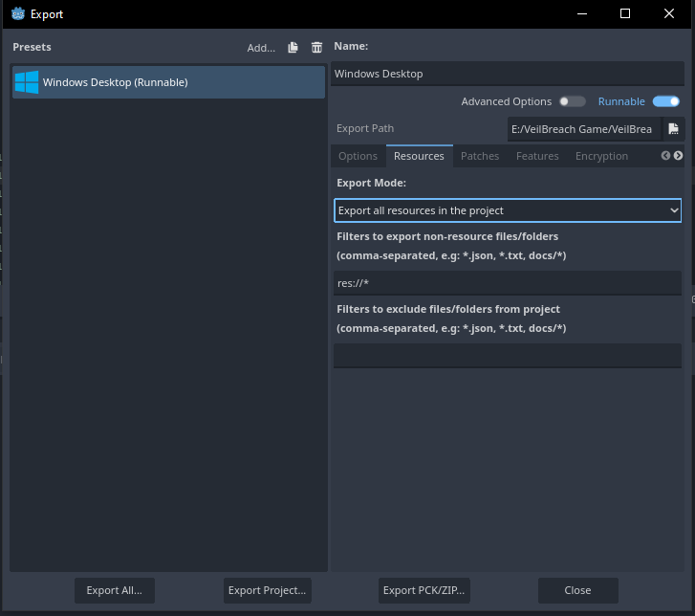Click the duplicate preset icon

pyautogui.click(x=293, y=48)
